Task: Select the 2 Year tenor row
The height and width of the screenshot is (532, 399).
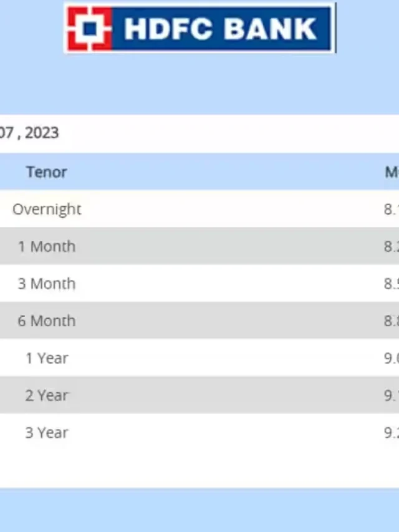Action: (199, 395)
